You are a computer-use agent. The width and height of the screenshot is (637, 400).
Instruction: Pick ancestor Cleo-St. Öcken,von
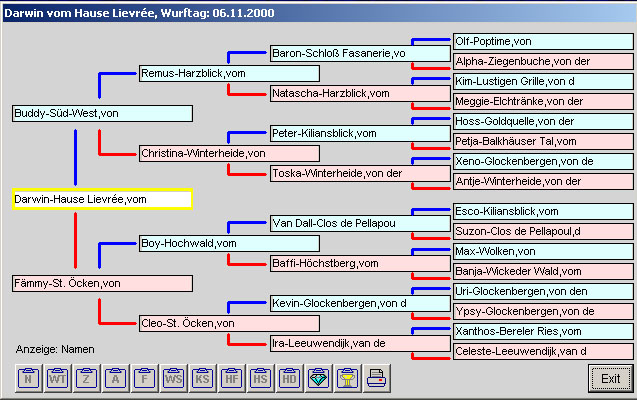click(x=229, y=323)
